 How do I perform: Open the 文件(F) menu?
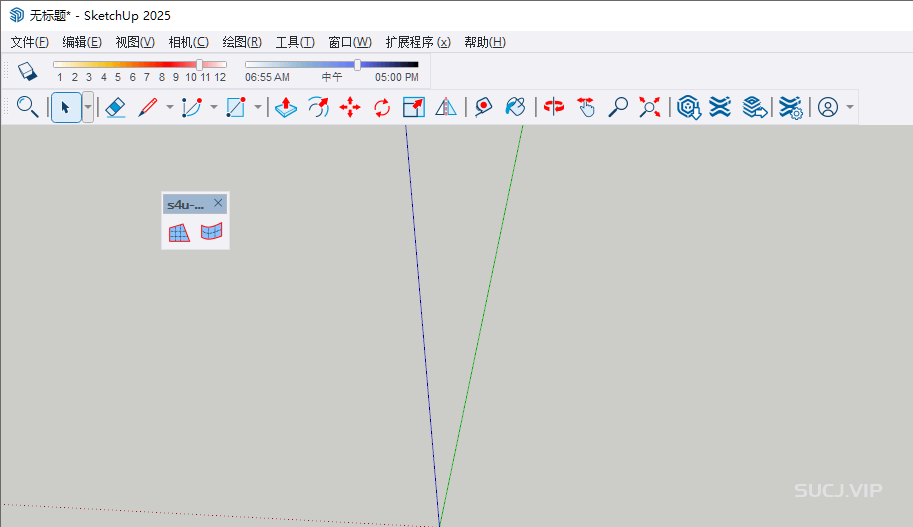30,42
